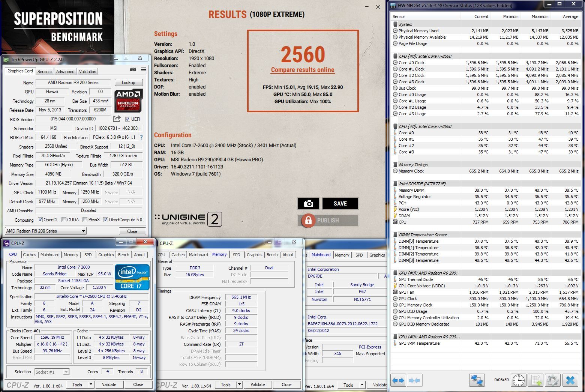Click the GPU-Z title bar chip icon
The image size is (585, 392).
(x=6, y=59)
